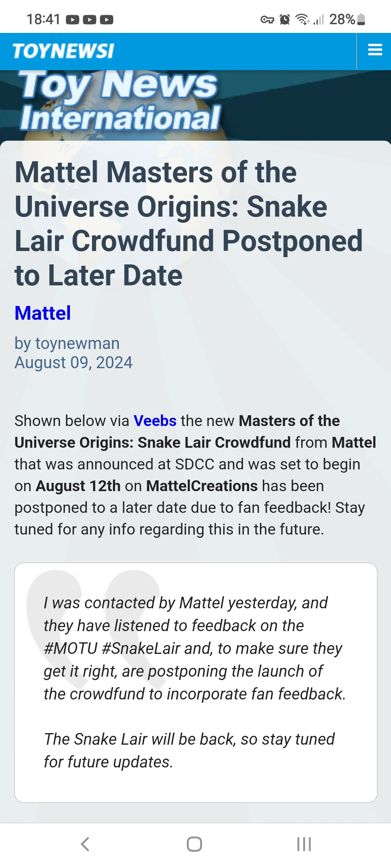The height and width of the screenshot is (868, 391).
Task: Open the hamburger navigation menu
Action: (x=375, y=50)
